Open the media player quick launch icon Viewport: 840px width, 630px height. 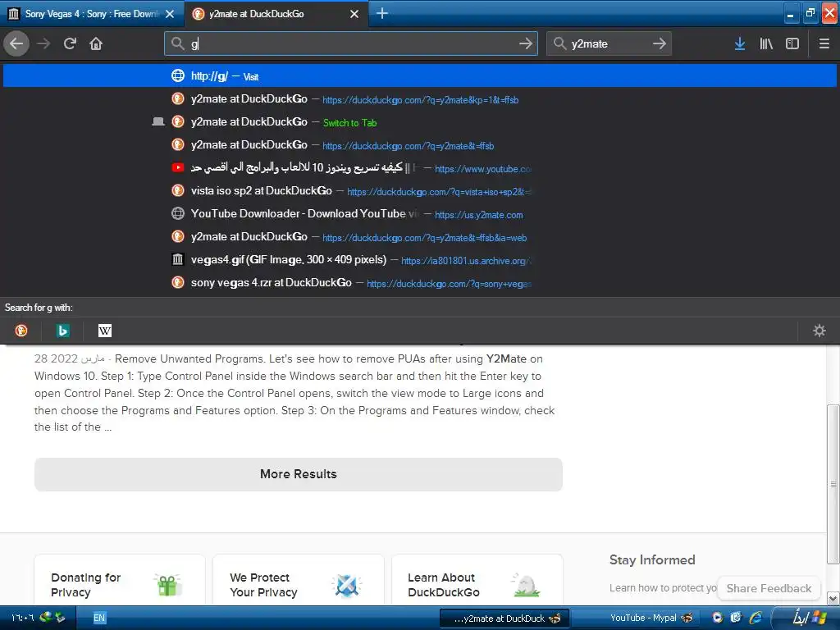717,618
